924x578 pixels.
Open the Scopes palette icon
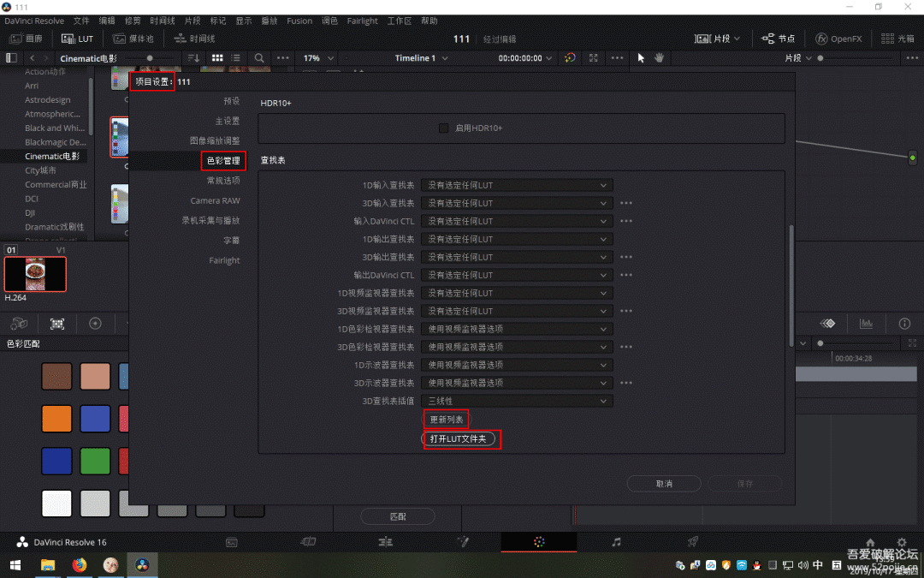(866, 323)
